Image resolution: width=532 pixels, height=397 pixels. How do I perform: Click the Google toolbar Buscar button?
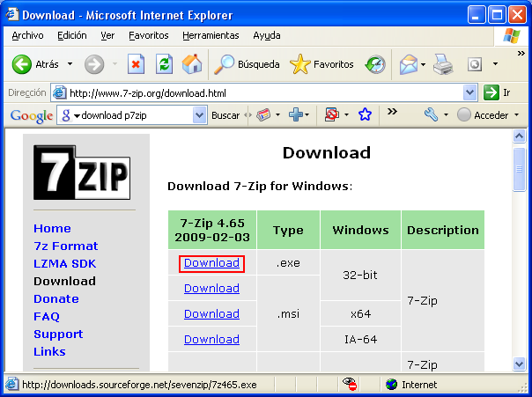click(x=225, y=115)
